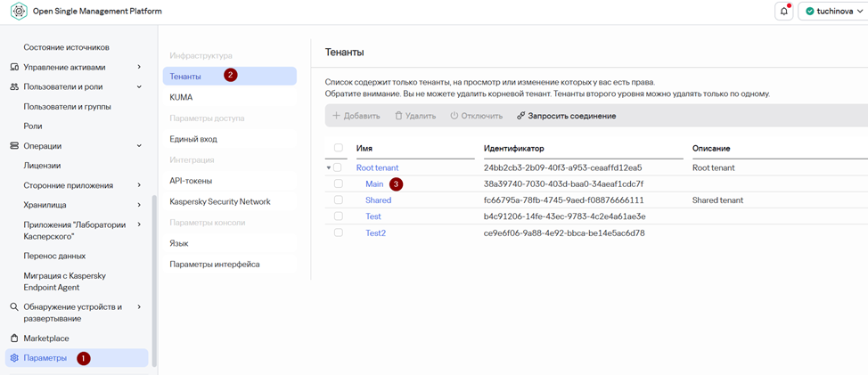Click identifier fc66795a-78fb-4745-9aed-f08876666111
Screen dimensions: 868x375
coord(563,200)
